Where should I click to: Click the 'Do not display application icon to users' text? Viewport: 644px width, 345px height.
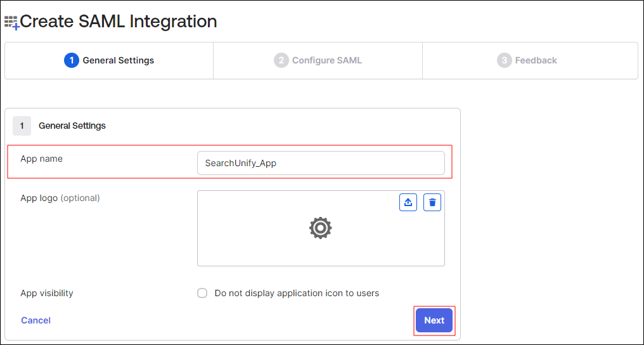click(x=297, y=293)
